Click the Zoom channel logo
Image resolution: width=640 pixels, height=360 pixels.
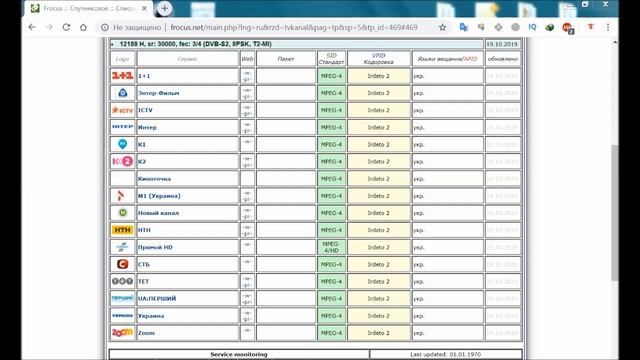click(122, 333)
